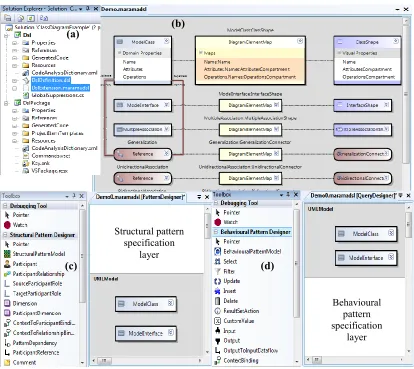This screenshot has height=369, width=414.
Task: Switch to PatternDesigner document tab
Action: [140, 197]
